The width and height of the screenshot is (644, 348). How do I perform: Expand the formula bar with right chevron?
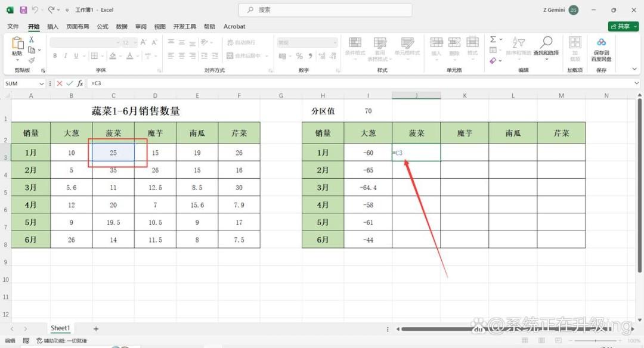coord(636,83)
